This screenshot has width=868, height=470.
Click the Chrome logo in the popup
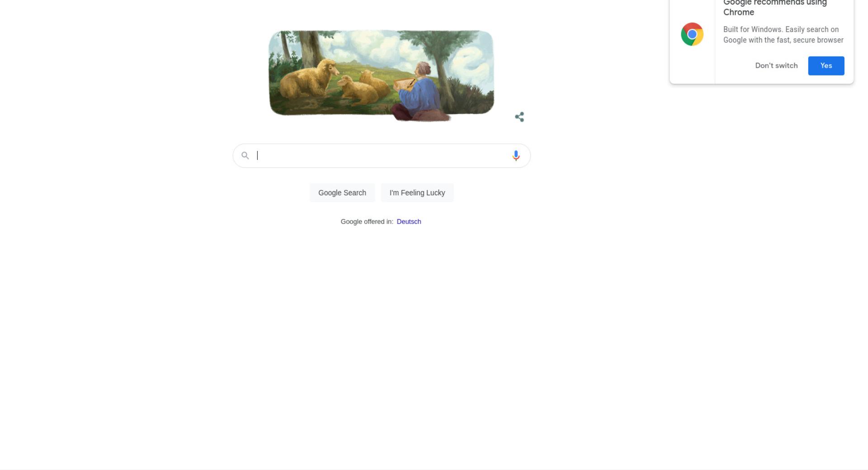pyautogui.click(x=692, y=34)
